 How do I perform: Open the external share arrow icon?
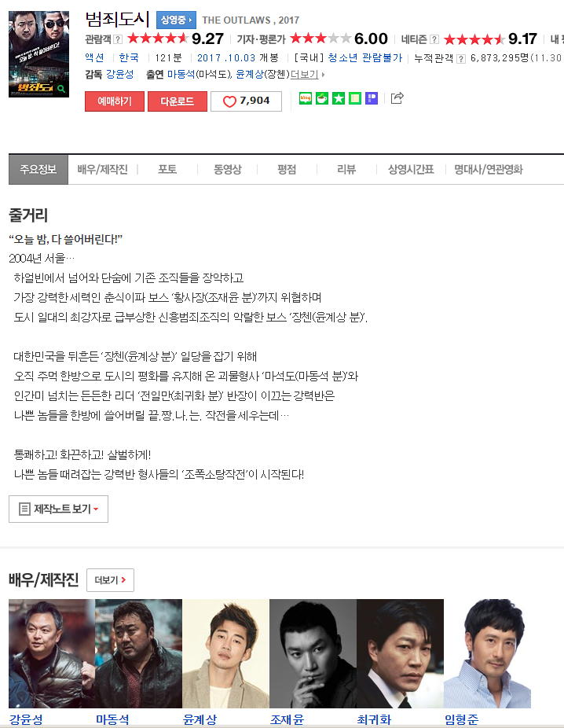pos(397,98)
